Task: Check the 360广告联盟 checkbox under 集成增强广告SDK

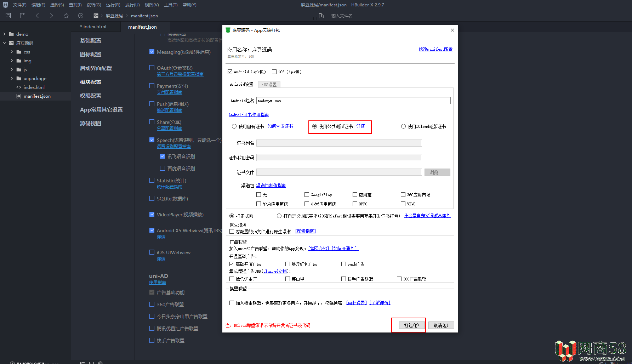Action: click(x=399, y=279)
